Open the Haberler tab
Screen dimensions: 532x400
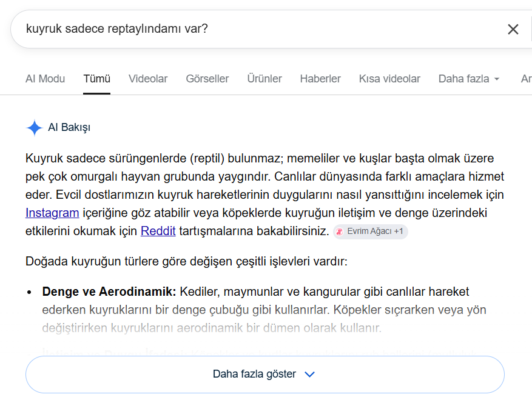point(320,79)
